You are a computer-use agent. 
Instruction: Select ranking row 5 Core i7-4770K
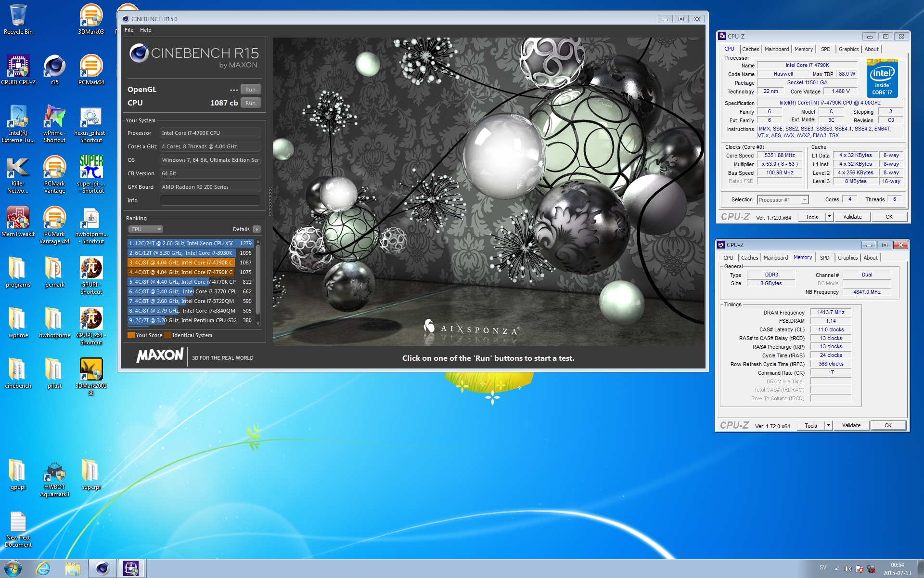point(191,282)
